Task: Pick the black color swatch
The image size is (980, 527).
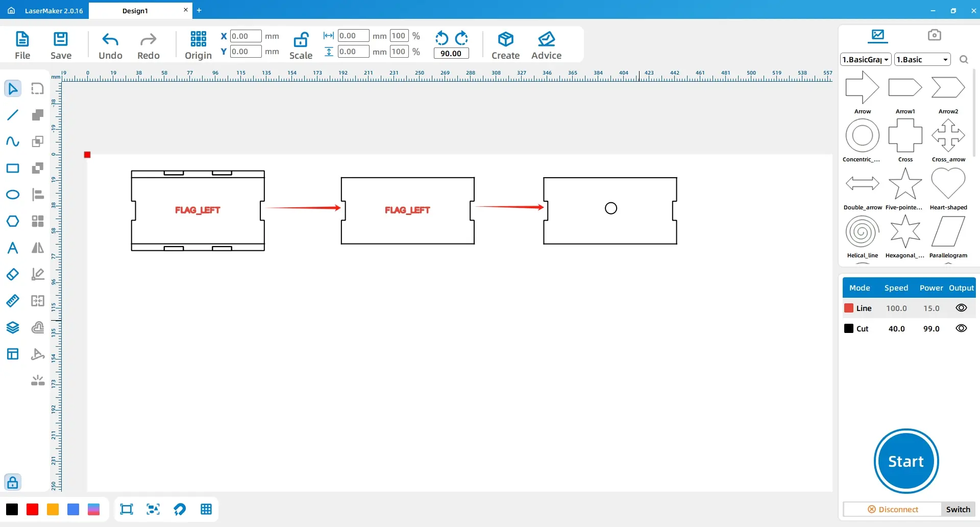Action: pos(12,509)
